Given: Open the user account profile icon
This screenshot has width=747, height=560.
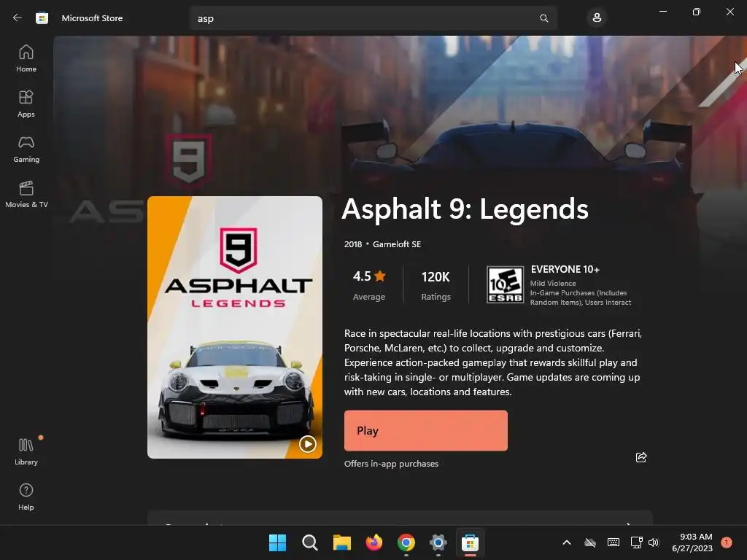Looking at the screenshot, I should tap(597, 18).
